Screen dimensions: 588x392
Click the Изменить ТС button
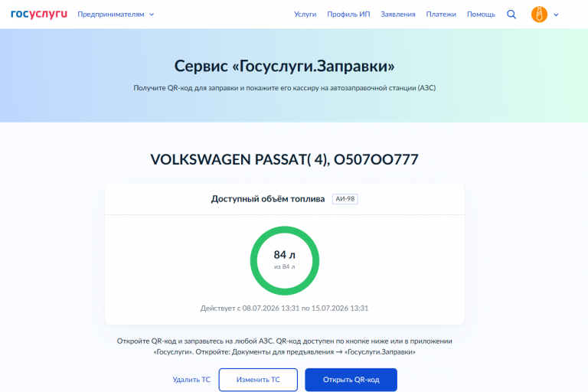pos(258,380)
